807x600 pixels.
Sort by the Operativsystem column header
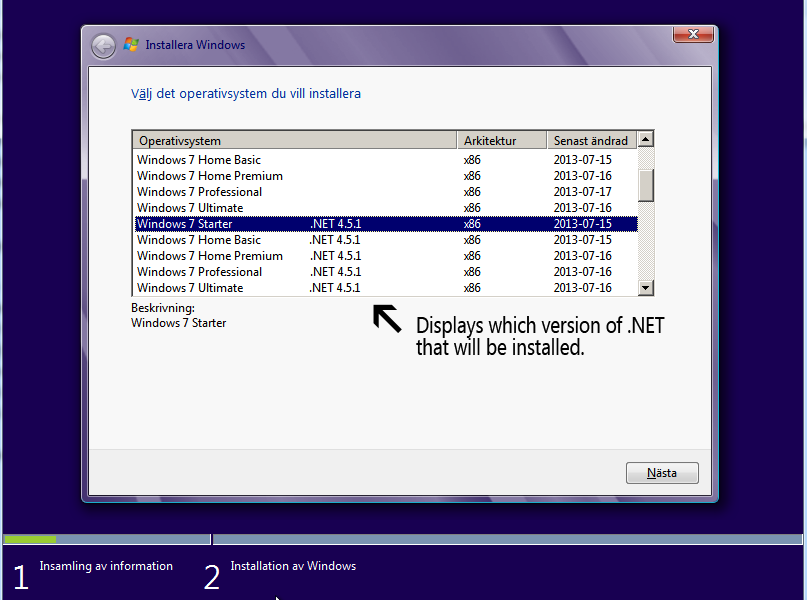click(295, 140)
